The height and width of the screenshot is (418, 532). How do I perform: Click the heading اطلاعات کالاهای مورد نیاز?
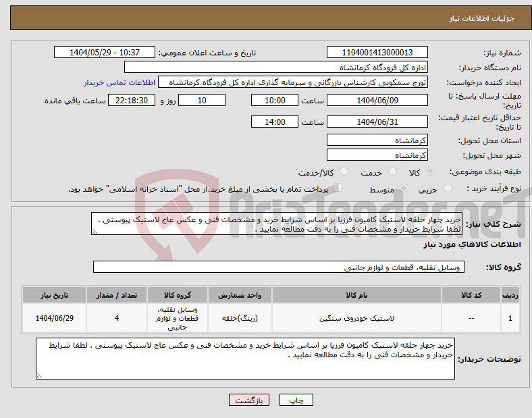tap(472, 244)
